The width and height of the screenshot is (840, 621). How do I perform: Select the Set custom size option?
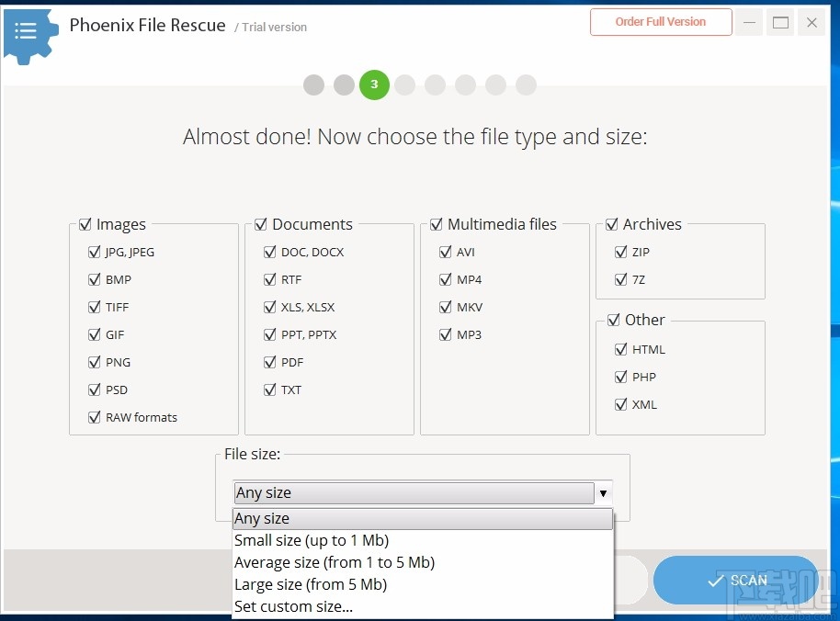point(294,606)
